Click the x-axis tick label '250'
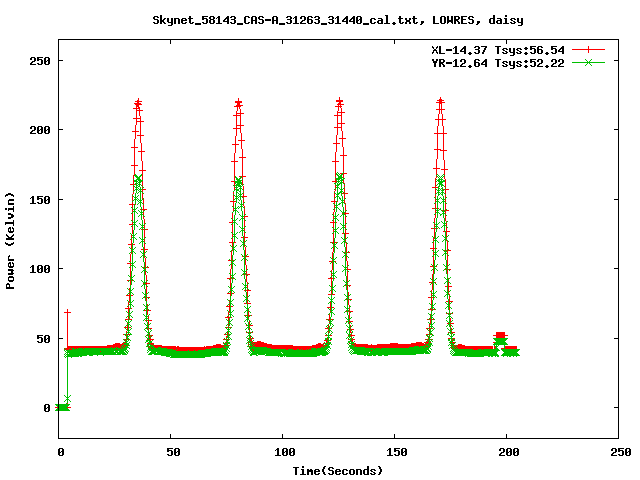This screenshot has height=480, width=640. (621, 452)
